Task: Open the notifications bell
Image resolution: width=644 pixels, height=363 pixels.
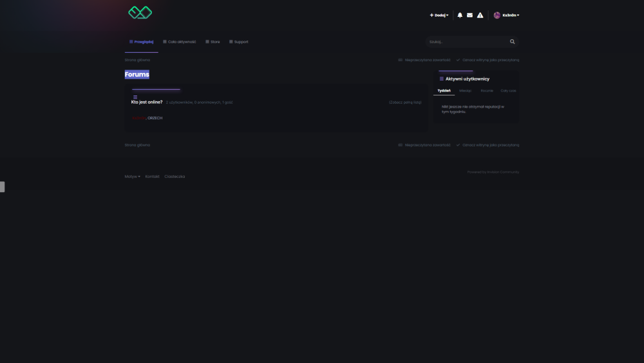Action: click(x=460, y=15)
